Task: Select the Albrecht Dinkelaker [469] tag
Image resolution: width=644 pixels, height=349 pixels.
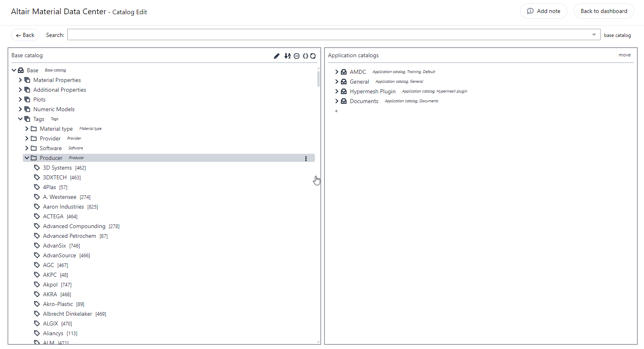Action: (75, 314)
